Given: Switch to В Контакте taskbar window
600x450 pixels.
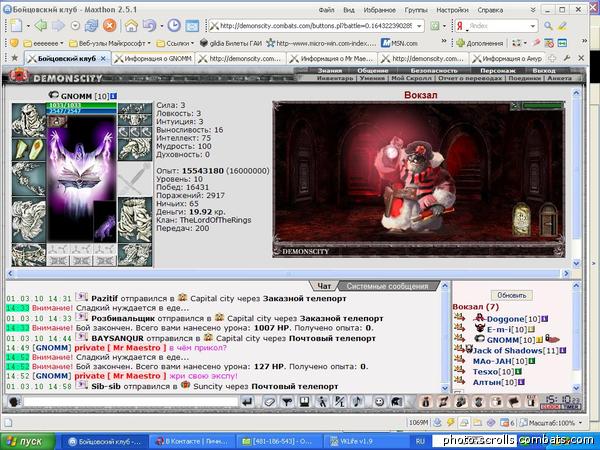Looking at the screenshot, I should click(x=194, y=441).
